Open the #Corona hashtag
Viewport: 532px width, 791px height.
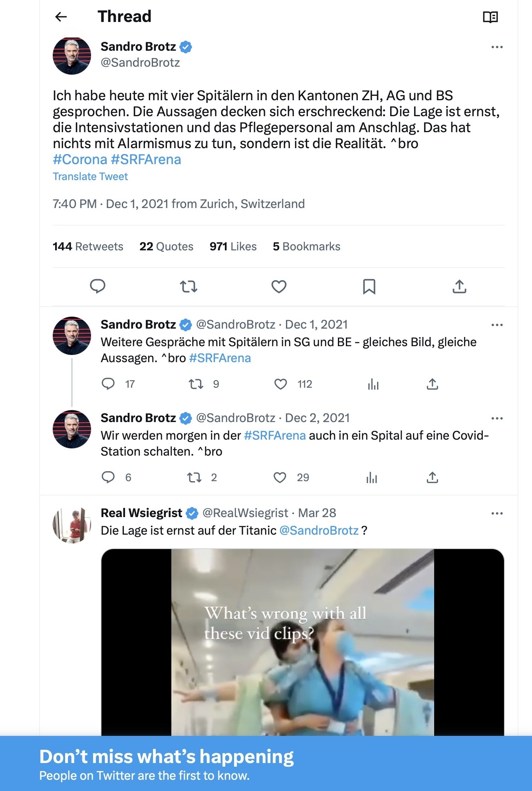(x=80, y=159)
